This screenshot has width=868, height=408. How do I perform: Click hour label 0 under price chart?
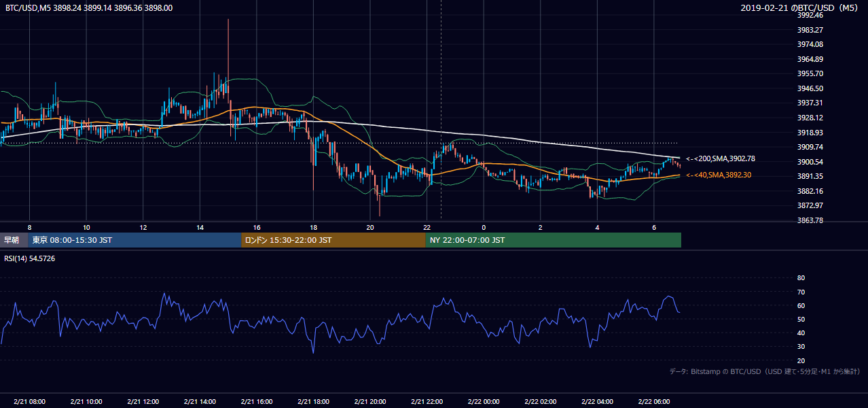point(484,227)
